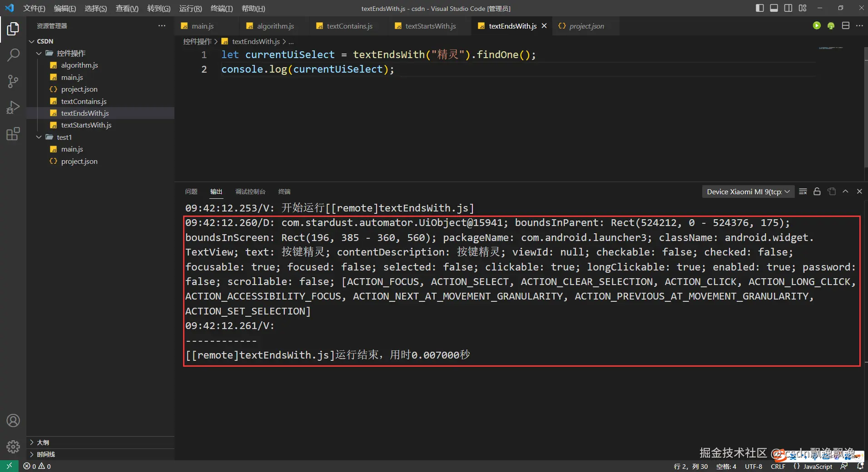Open the Run and Debug view
868x472 pixels.
[13, 108]
